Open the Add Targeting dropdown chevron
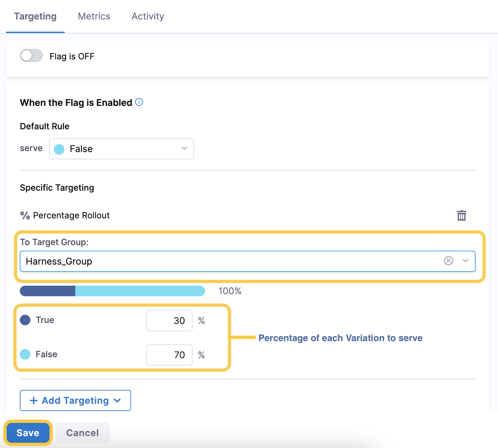Viewport: 498px width, 448px height. click(x=117, y=400)
